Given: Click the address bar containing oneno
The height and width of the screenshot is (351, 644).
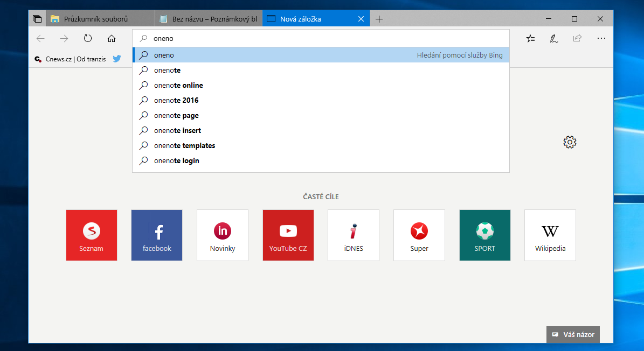Looking at the screenshot, I should [321, 38].
